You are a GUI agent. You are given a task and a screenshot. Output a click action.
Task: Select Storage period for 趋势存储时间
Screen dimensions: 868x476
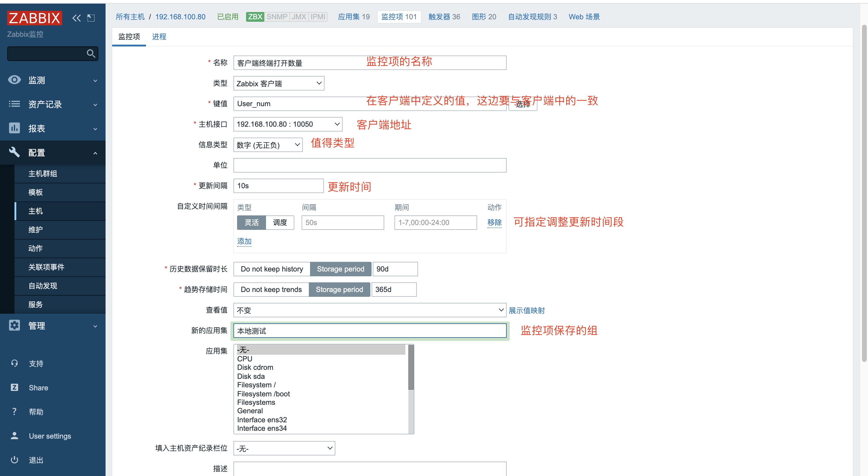[x=339, y=289]
